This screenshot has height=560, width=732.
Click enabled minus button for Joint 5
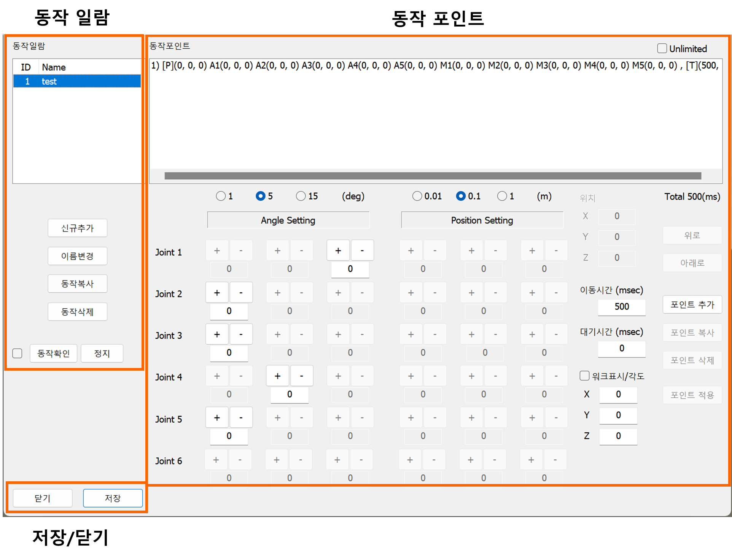point(241,418)
